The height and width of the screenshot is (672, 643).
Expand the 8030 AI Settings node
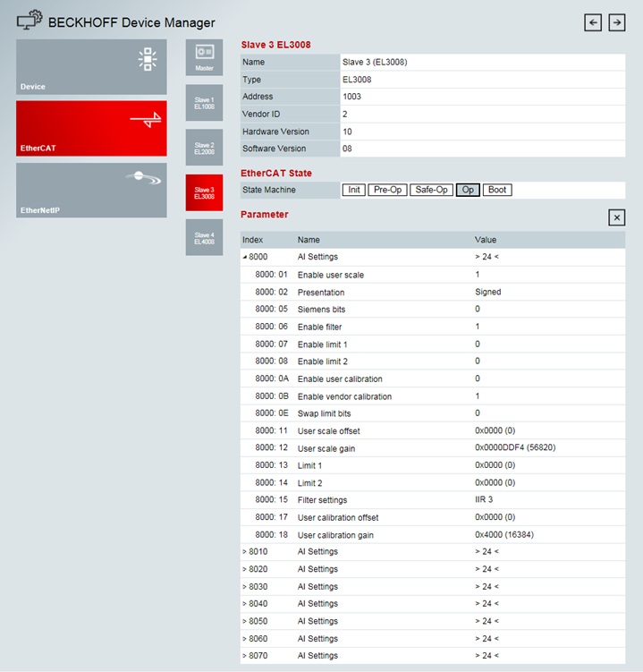point(245,587)
